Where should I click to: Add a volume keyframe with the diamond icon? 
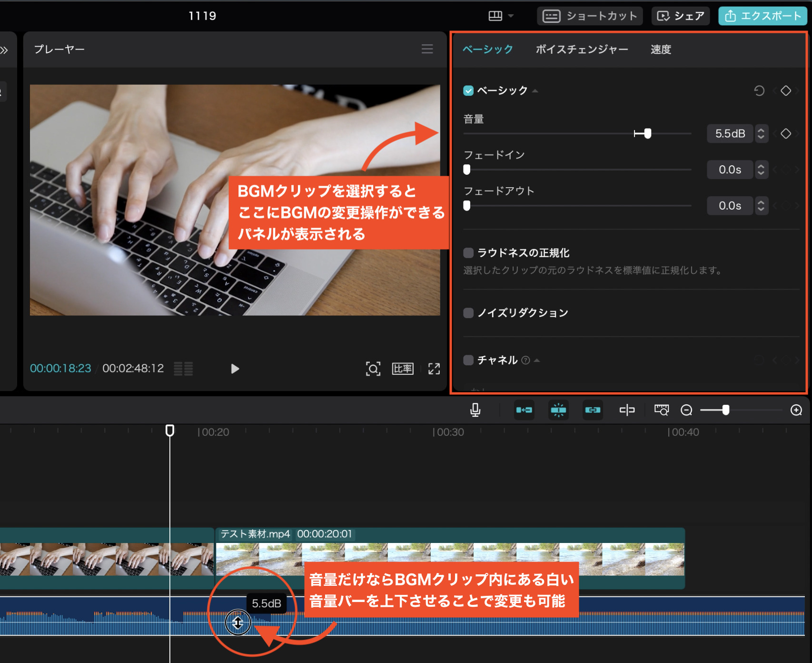point(786,134)
